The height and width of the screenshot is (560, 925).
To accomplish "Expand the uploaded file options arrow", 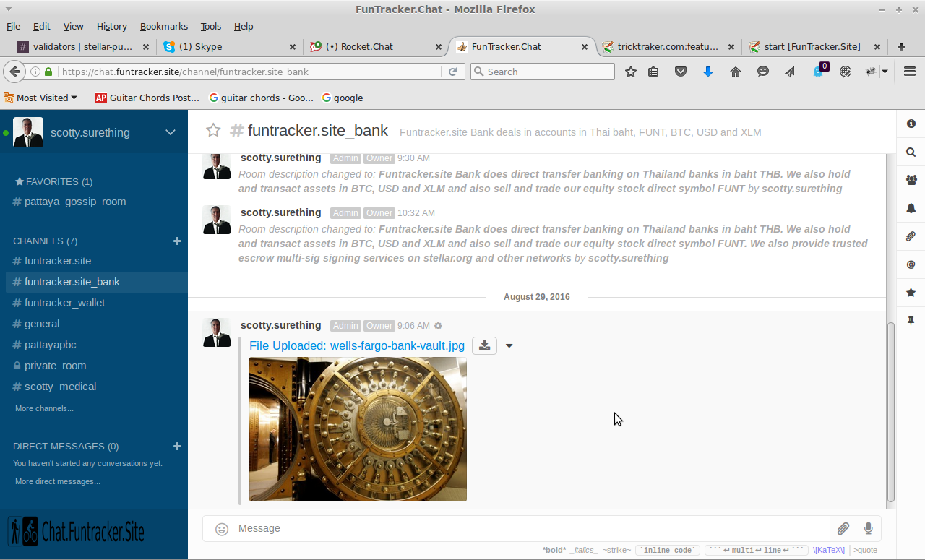I will [509, 346].
